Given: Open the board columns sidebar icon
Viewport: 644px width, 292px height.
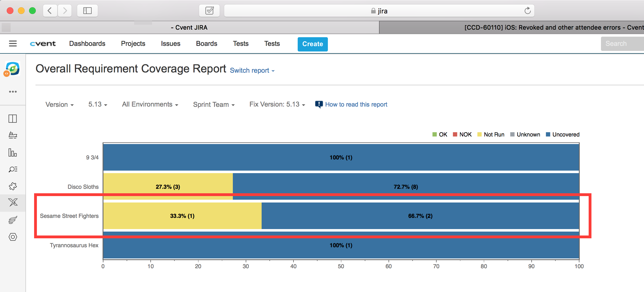Looking at the screenshot, I should (13, 119).
